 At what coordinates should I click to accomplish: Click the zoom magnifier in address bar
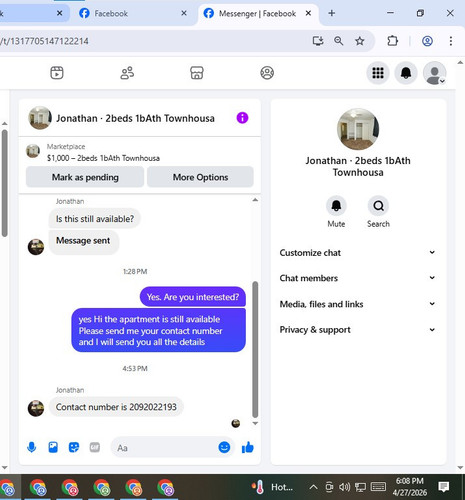coord(338,41)
